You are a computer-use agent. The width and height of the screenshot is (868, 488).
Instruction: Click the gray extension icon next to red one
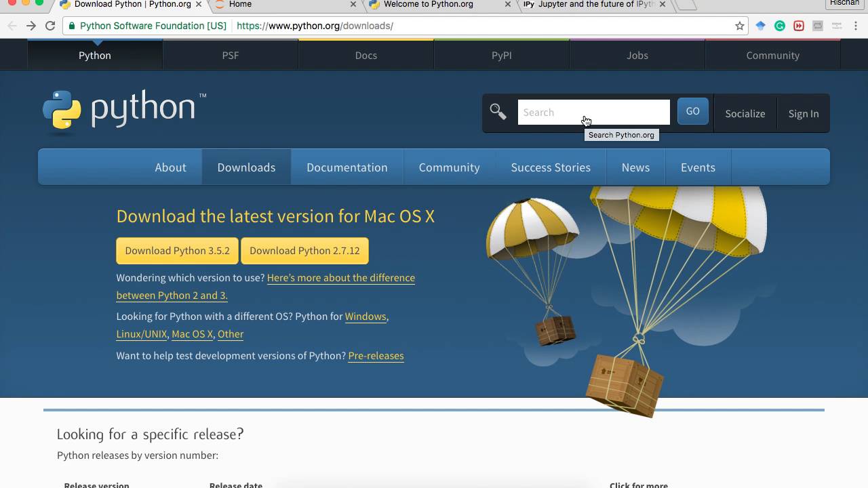click(818, 26)
